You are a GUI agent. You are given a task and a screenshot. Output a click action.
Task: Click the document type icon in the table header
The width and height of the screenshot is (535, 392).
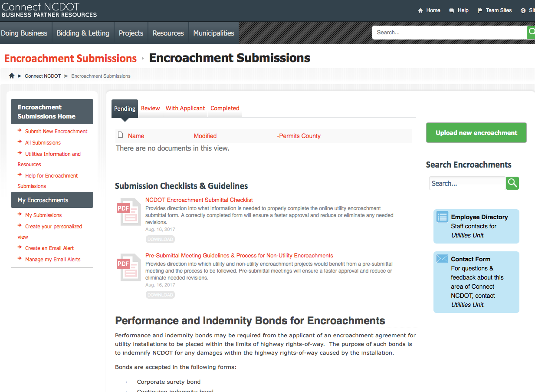point(121,135)
